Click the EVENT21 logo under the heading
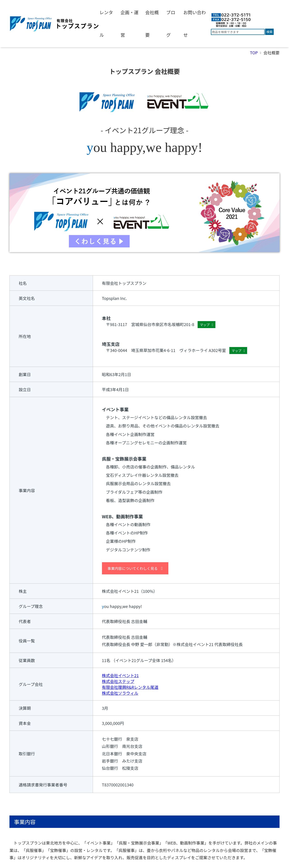The image size is (289, 868). tap(178, 101)
